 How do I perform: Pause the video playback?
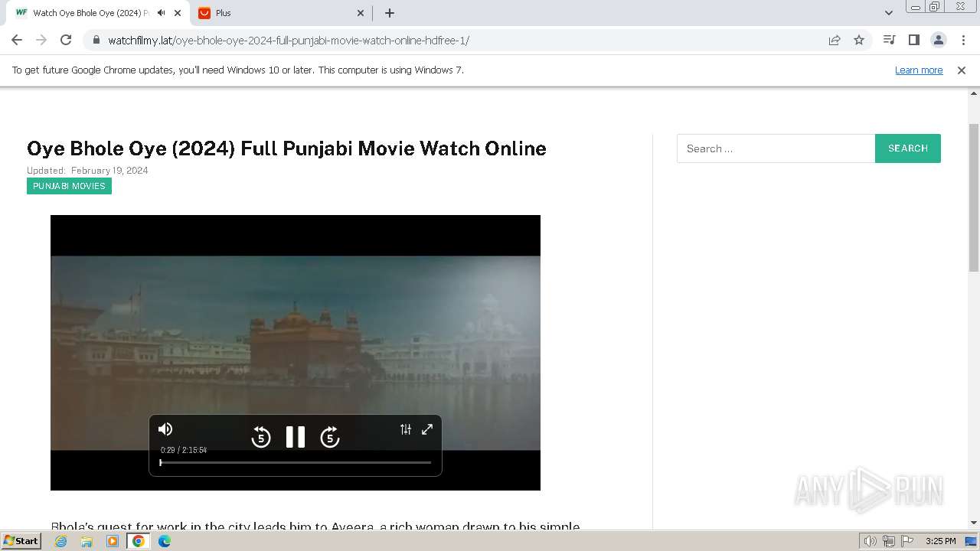296,437
